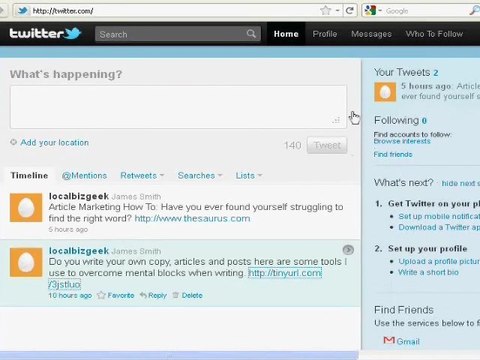Click Browse interests link

coord(402,141)
